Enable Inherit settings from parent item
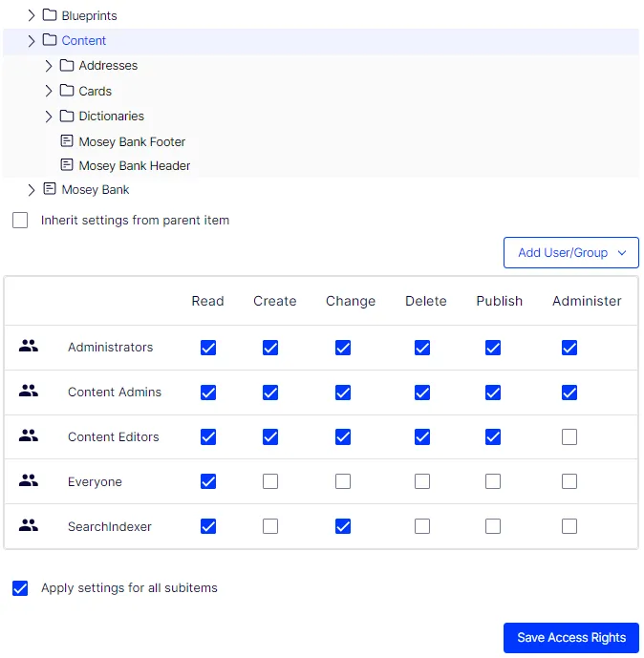The width and height of the screenshot is (644, 658). coord(20,220)
